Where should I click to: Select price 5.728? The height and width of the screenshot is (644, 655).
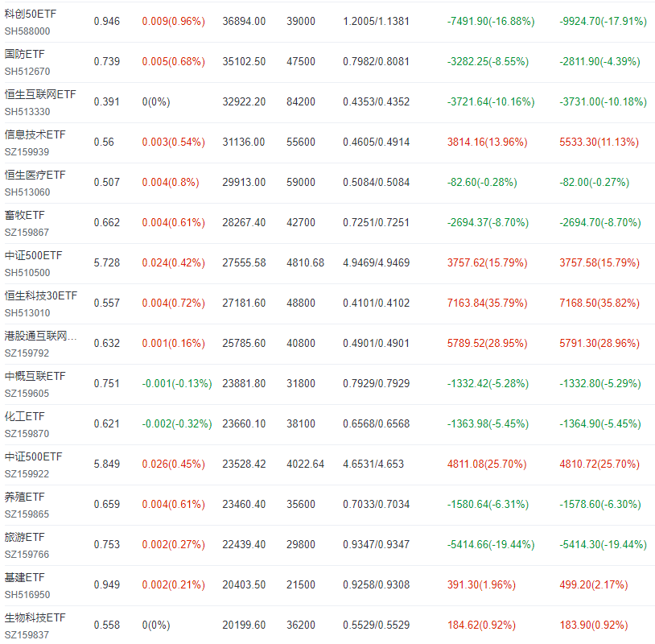tap(106, 262)
